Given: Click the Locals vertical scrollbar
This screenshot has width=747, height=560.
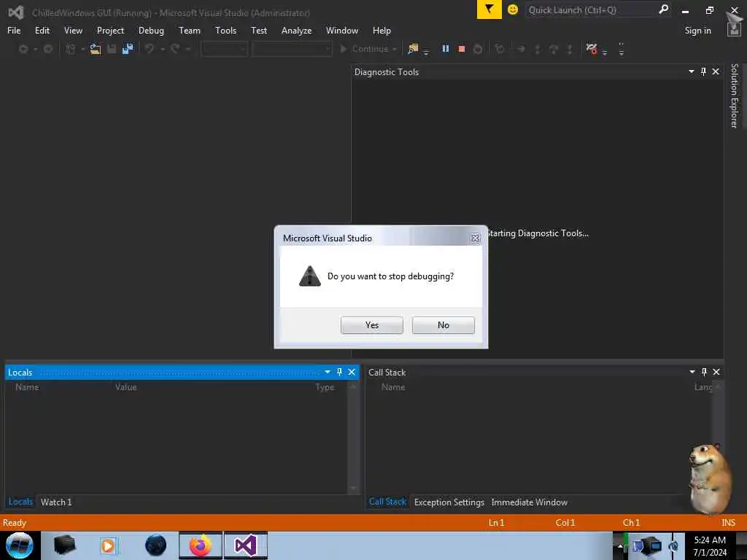Looking at the screenshot, I should pos(353,437).
